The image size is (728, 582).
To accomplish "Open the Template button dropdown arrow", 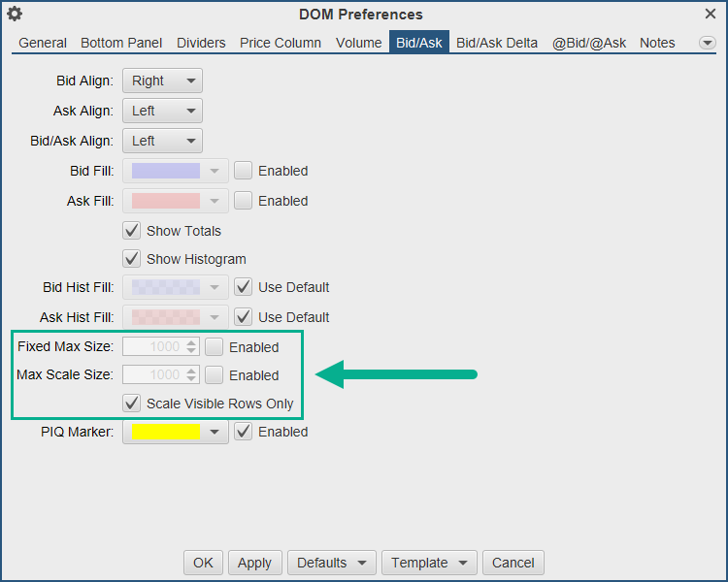I will tap(461, 563).
